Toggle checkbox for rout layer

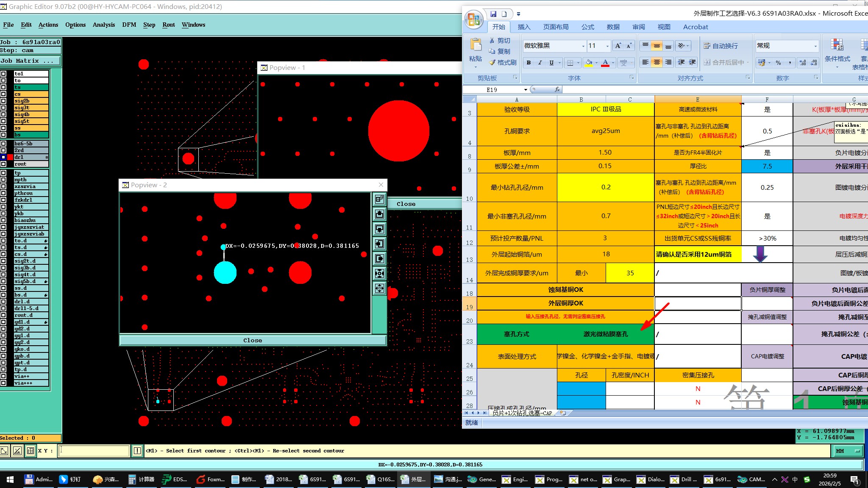4,164
